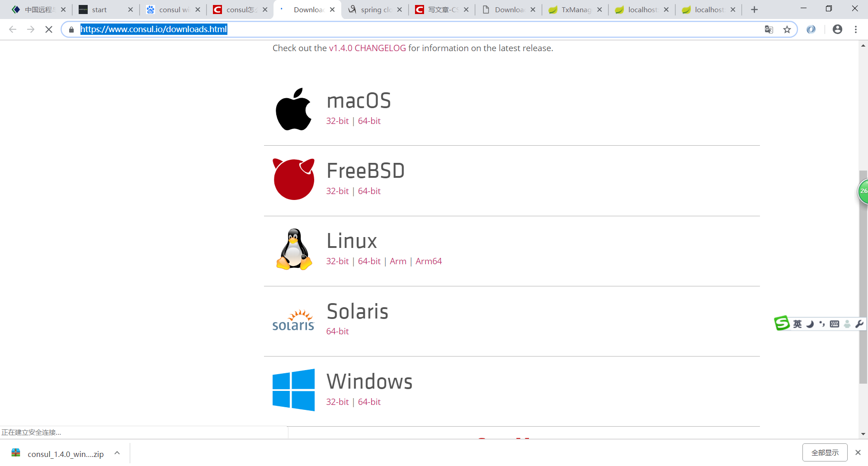Image resolution: width=868 pixels, height=466 pixels.
Task: Toggle Sogou punctuation mode icon
Action: 822,324
